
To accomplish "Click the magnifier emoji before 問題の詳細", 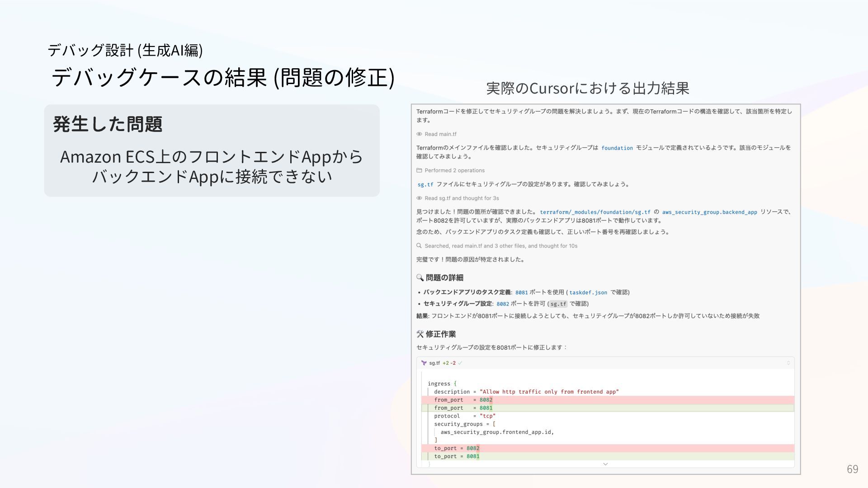I will [420, 277].
